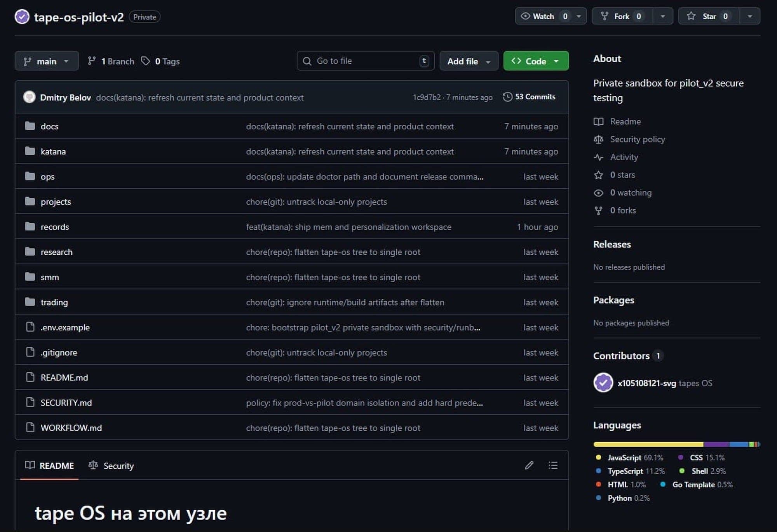Click the branch icon beside 1 Branch

(92, 61)
